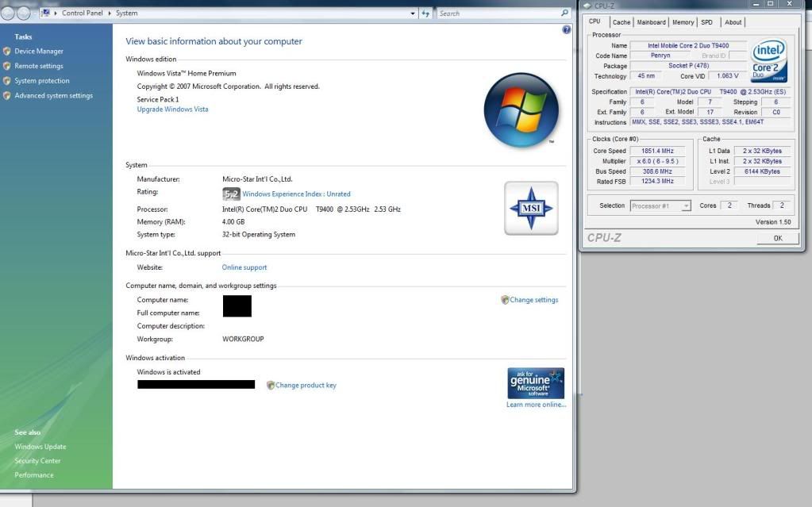Click WORKGROUP workgroup value
The height and width of the screenshot is (507, 812).
[243, 340]
